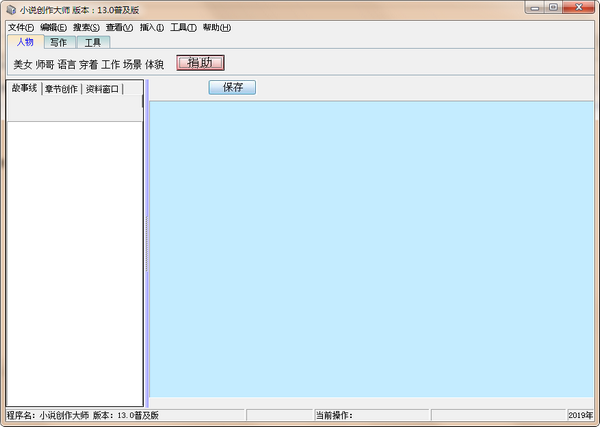600x427 pixels.
Task: Open the 查看(V) menu
Action: [119, 28]
